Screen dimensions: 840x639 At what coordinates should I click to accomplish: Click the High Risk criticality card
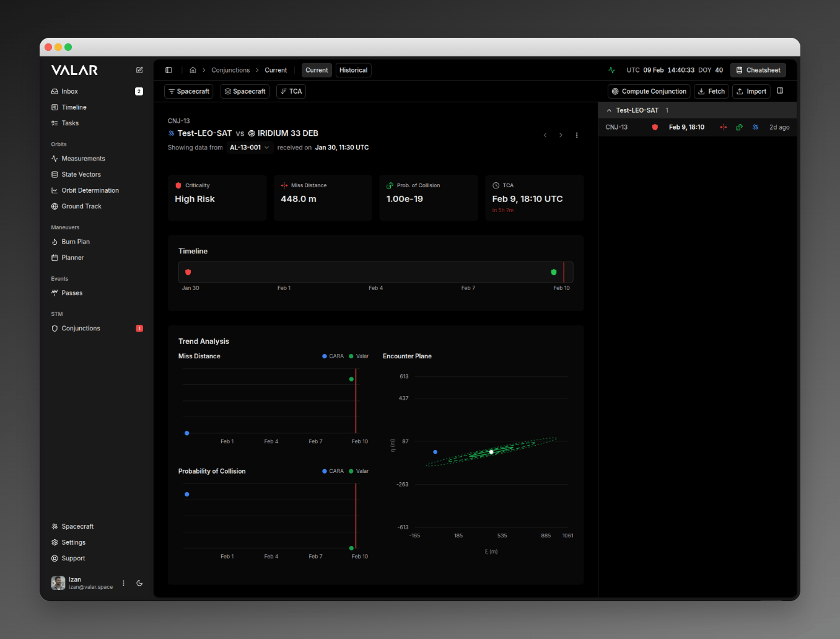tap(217, 198)
